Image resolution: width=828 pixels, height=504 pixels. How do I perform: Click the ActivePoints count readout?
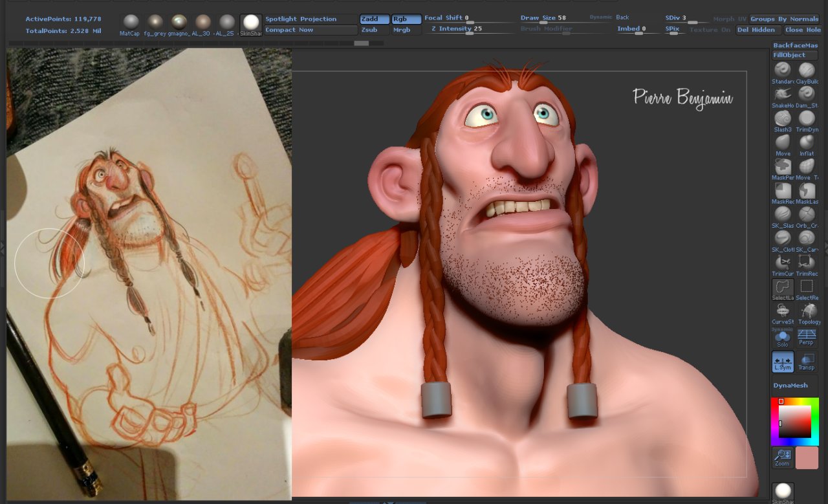[63, 19]
